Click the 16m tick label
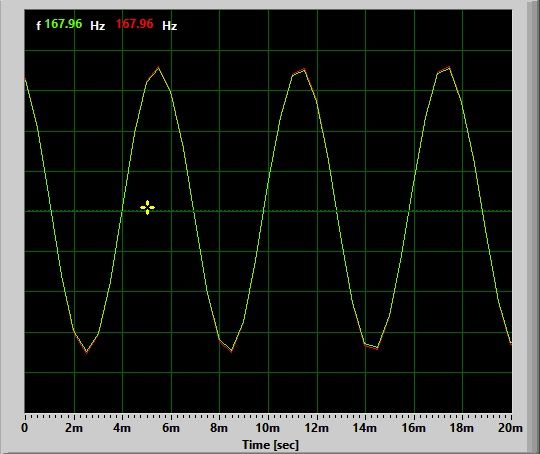Image resolution: width=540 pixels, height=454 pixels. pyautogui.click(x=414, y=428)
